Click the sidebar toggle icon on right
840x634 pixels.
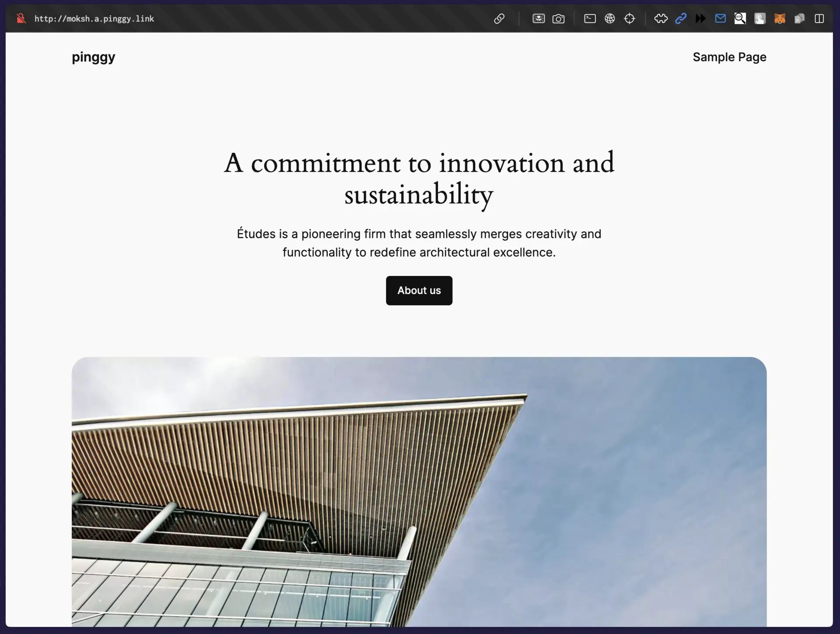pyautogui.click(x=819, y=18)
